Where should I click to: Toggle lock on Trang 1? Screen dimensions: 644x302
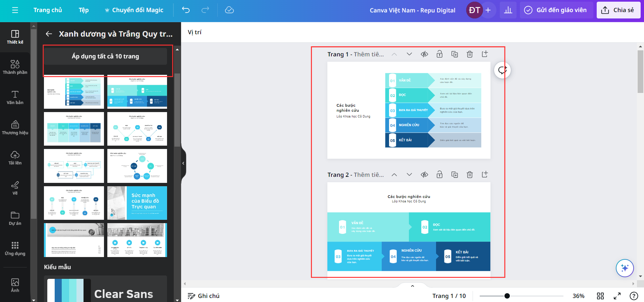coord(439,54)
